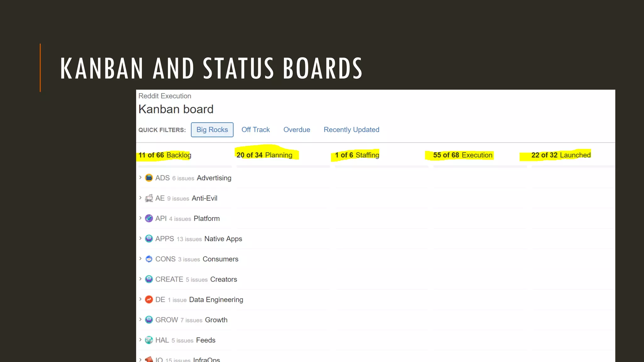Select the Consumers swimlane name
The width and height of the screenshot is (644, 362).
220,259
